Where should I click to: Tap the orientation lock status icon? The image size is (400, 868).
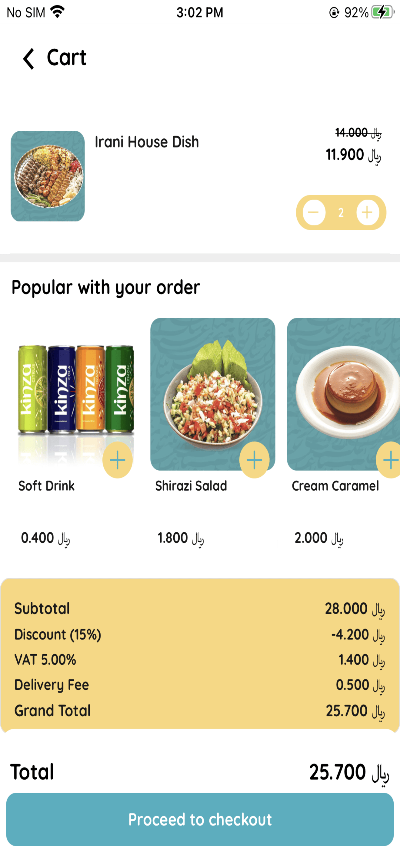[334, 13]
